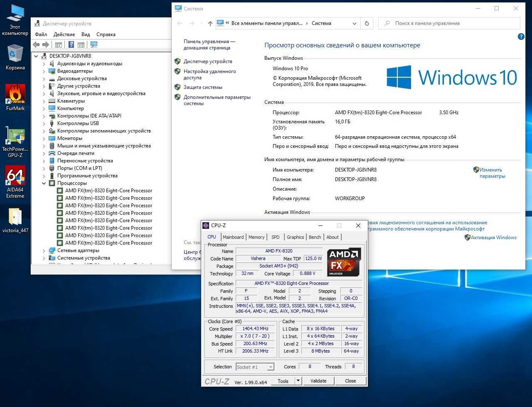532x407 pixels.
Task: Open the Защита системы link
Action: [203, 87]
